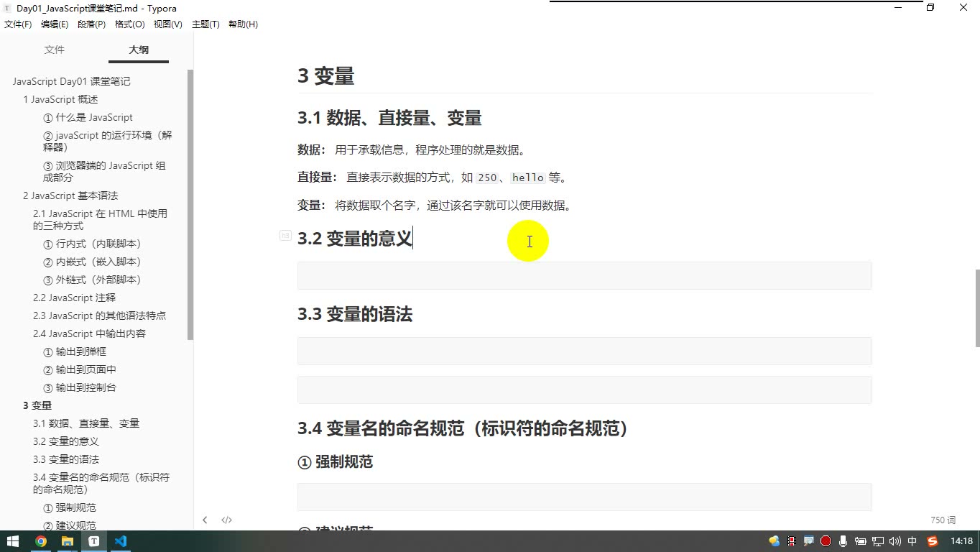The width and height of the screenshot is (980, 552).
Task: Click the magnifier window tray icon
Action: click(x=808, y=541)
